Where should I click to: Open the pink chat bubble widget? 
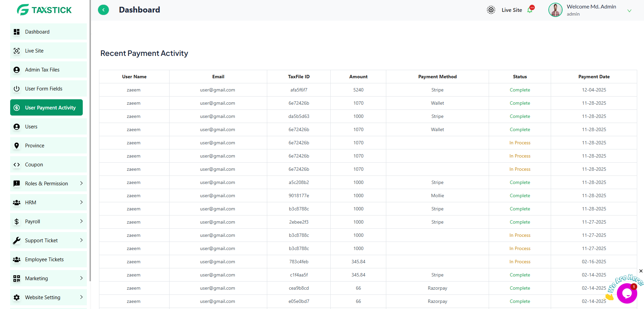(627, 293)
